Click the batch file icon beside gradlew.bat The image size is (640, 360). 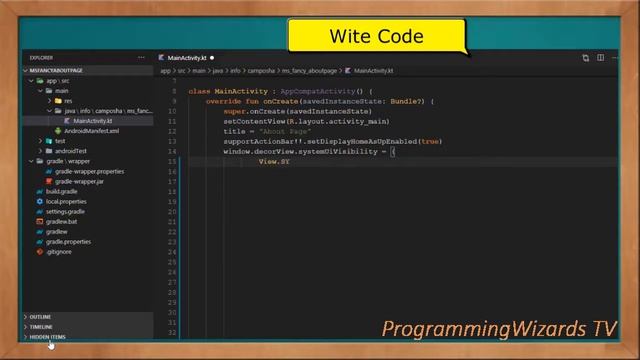(x=40, y=222)
